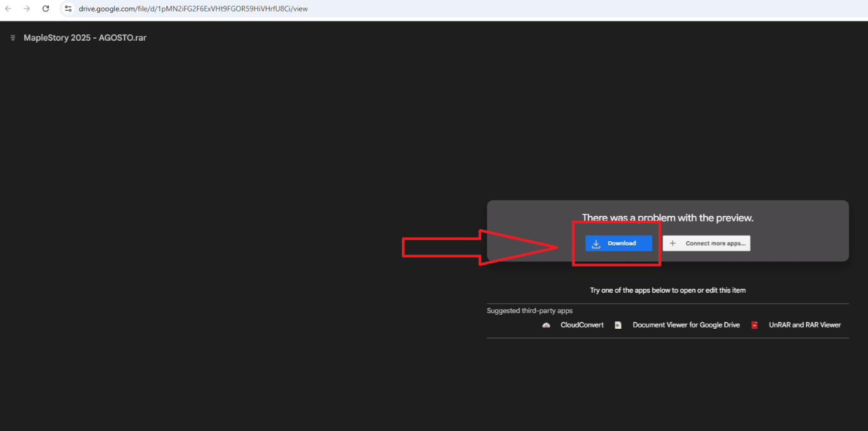
Task: Click the UnRAR and RAR Viewer icon
Action: pyautogui.click(x=754, y=325)
